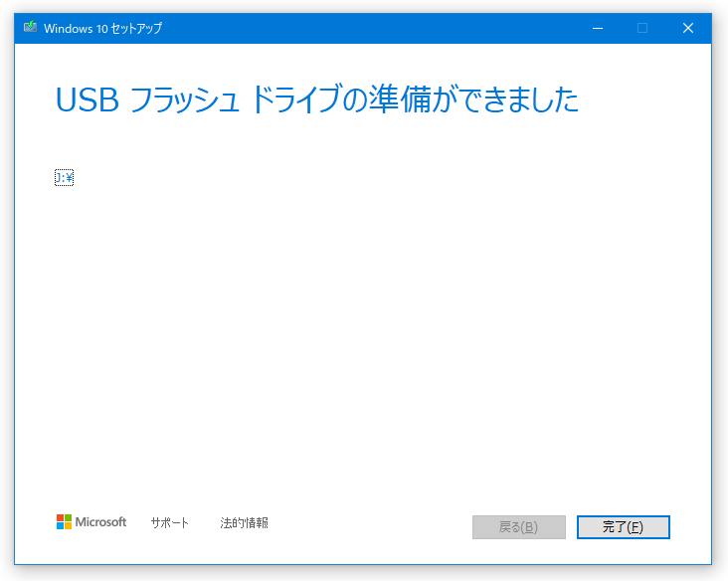Click the disabled maximize button in title bar
This screenshot has width=728, height=581.
tap(642, 28)
